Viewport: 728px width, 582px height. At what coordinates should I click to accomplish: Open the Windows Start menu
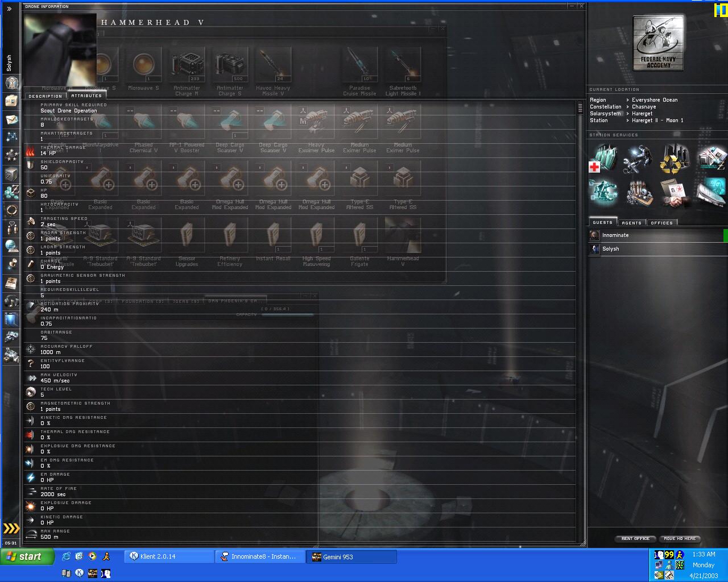pyautogui.click(x=27, y=556)
